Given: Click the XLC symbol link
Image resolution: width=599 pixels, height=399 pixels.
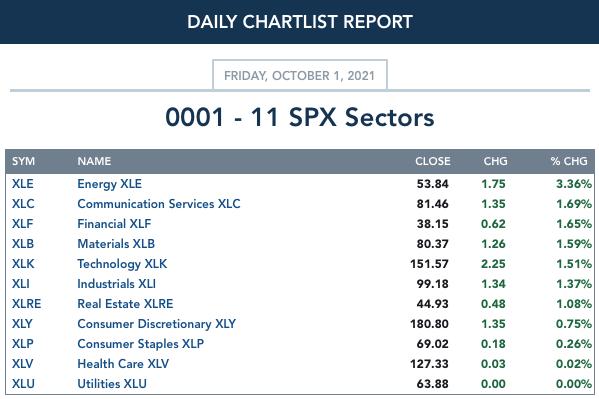Looking at the screenshot, I should (23, 204).
